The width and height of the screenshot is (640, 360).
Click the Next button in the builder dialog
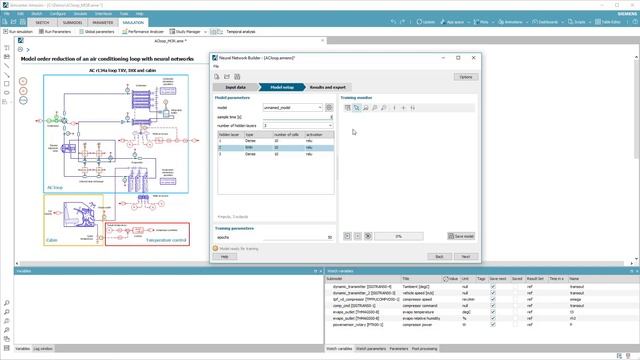click(x=466, y=256)
